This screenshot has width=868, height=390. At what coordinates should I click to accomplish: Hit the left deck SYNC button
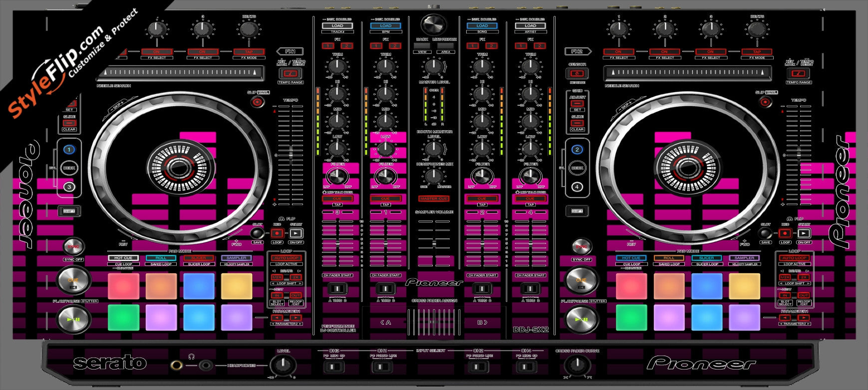[x=73, y=246]
